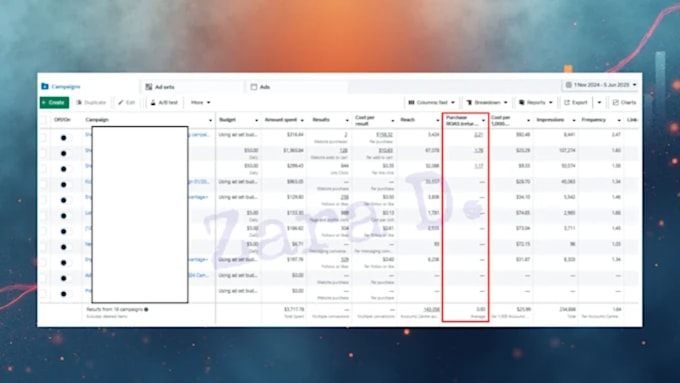The width and height of the screenshot is (680, 383).
Task: Open the A/B test flask icon
Action: 153,103
